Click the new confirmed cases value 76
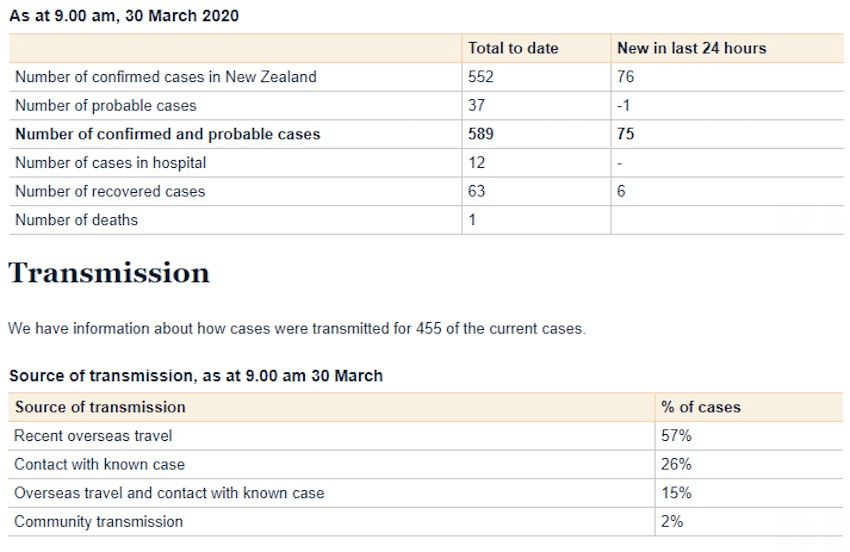Screen dimensions: 850x552 [x=627, y=77]
